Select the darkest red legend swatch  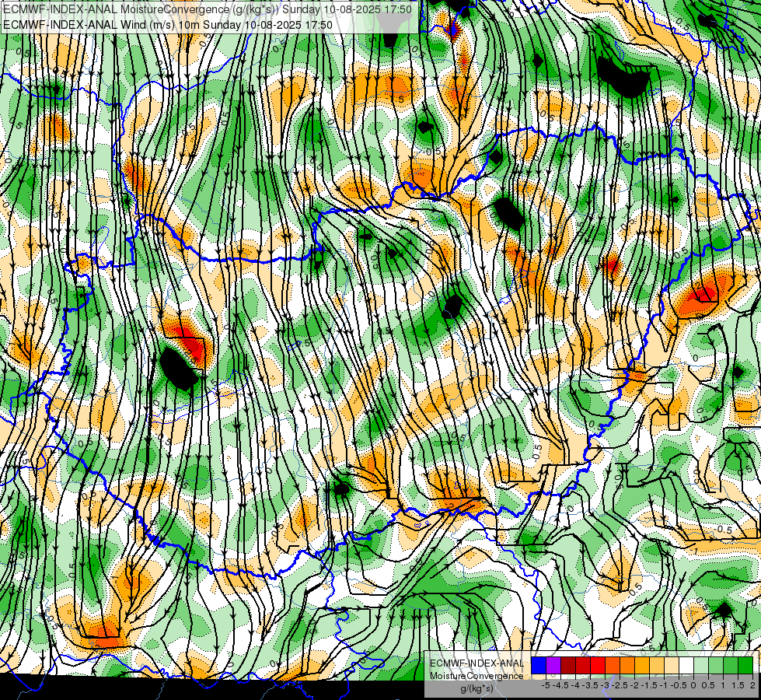click(568, 666)
